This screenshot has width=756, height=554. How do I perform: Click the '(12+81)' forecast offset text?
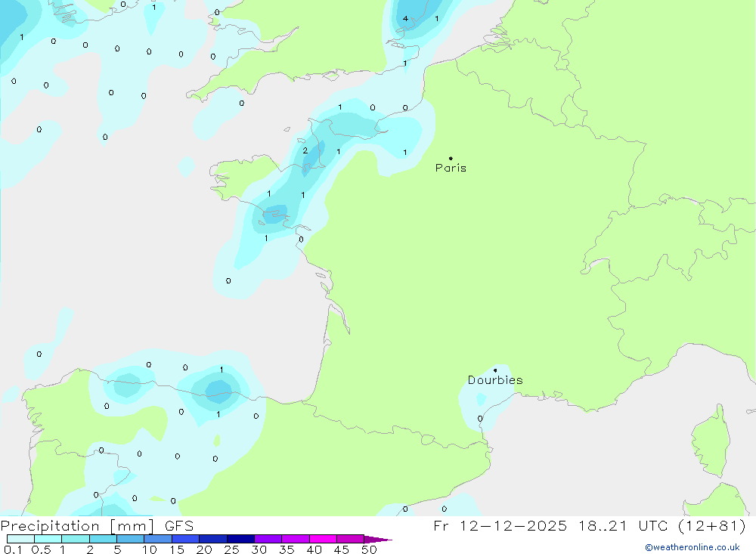[711, 525]
